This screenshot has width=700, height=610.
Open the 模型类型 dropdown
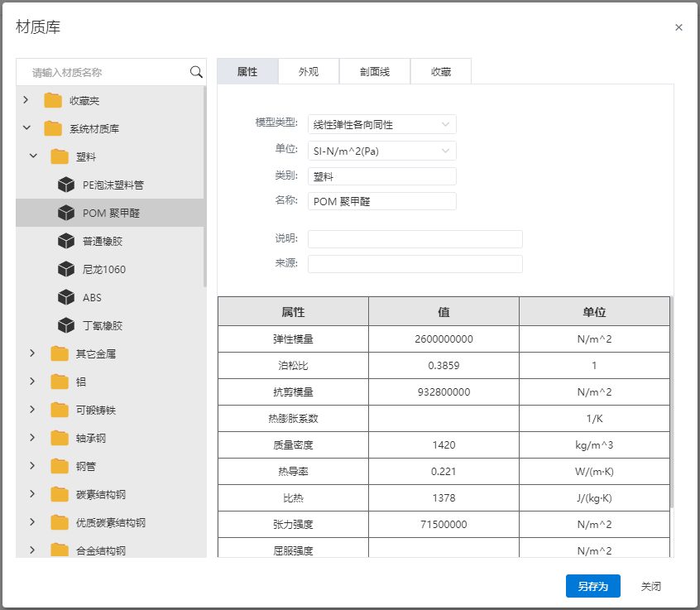pyautogui.click(x=381, y=124)
